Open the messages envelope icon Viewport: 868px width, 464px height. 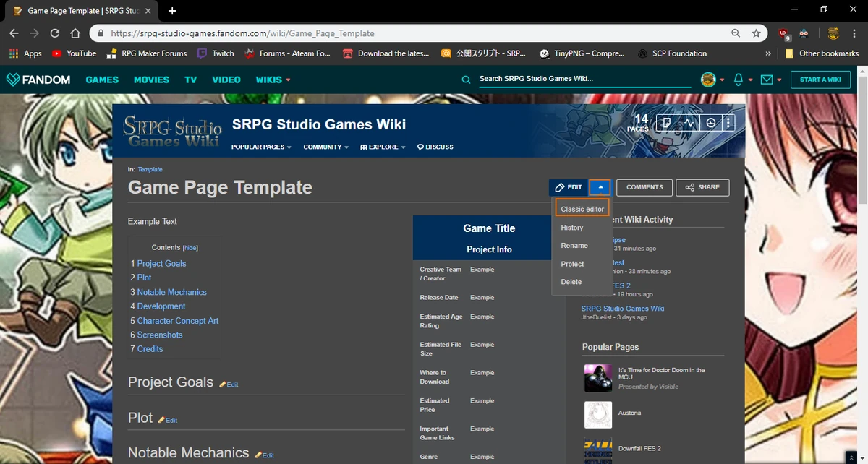767,80
